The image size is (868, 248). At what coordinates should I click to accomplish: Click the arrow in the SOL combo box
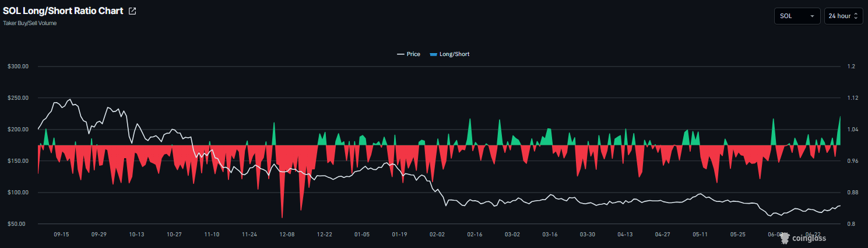(x=812, y=16)
